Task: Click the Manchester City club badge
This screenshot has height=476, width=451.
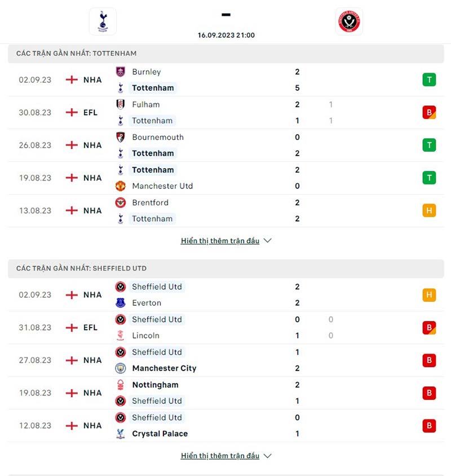Action: tap(120, 368)
